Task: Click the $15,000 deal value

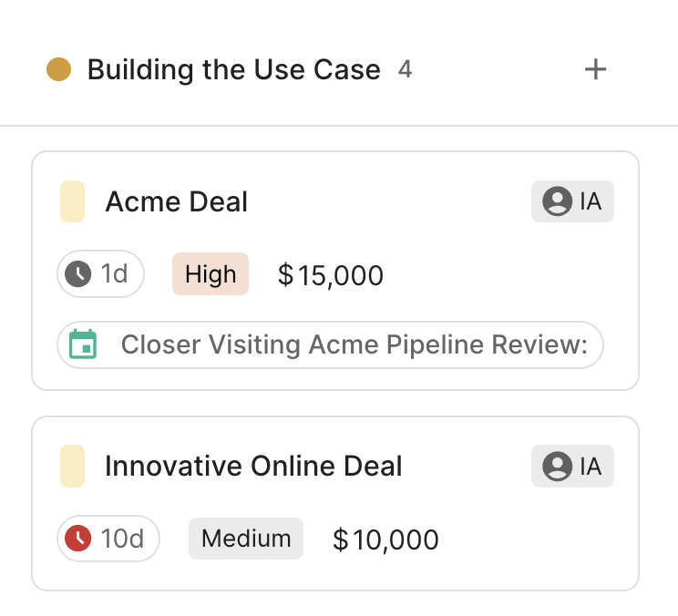Action: pos(331,274)
